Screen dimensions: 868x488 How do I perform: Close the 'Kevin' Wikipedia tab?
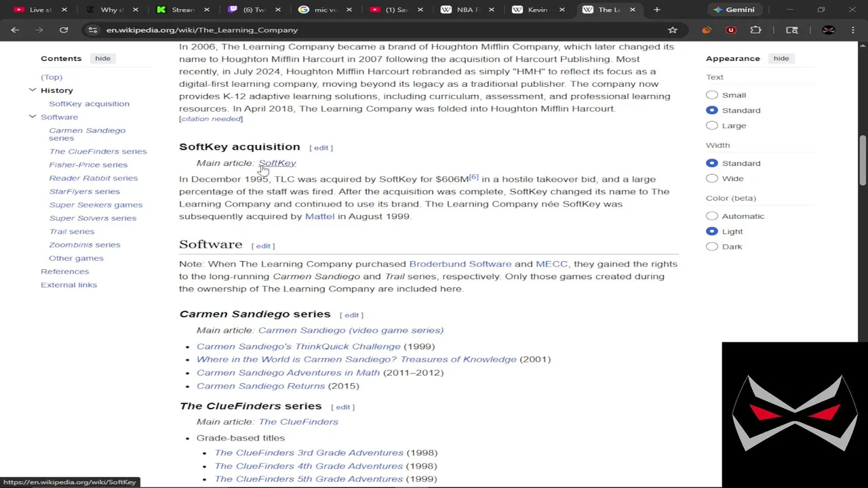click(x=561, y=9)
